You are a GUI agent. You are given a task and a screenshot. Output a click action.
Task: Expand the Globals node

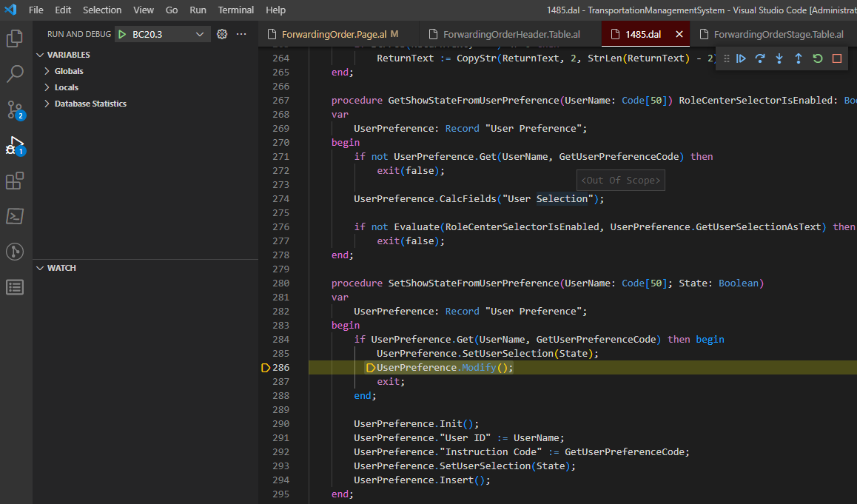(x=47, y=71)
